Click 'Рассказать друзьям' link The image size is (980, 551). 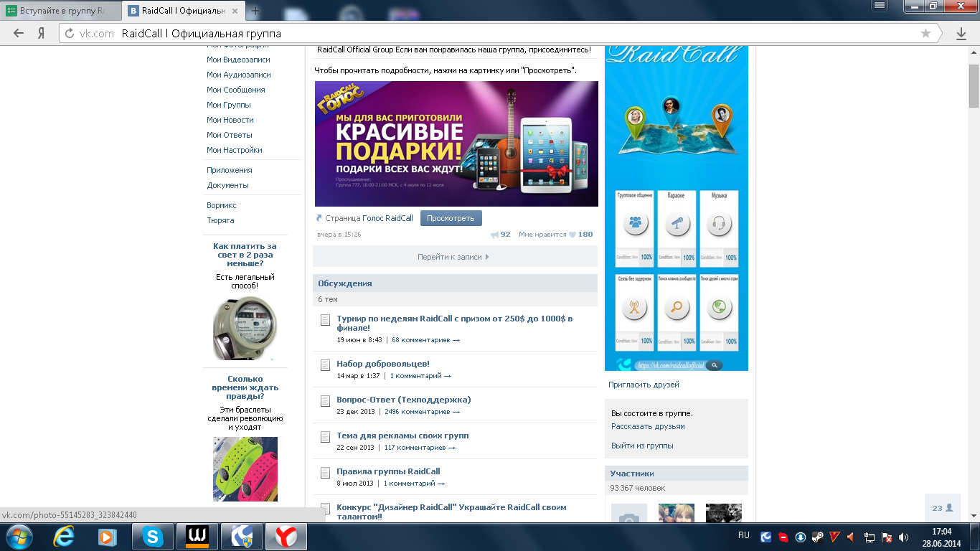pos(648,426)
